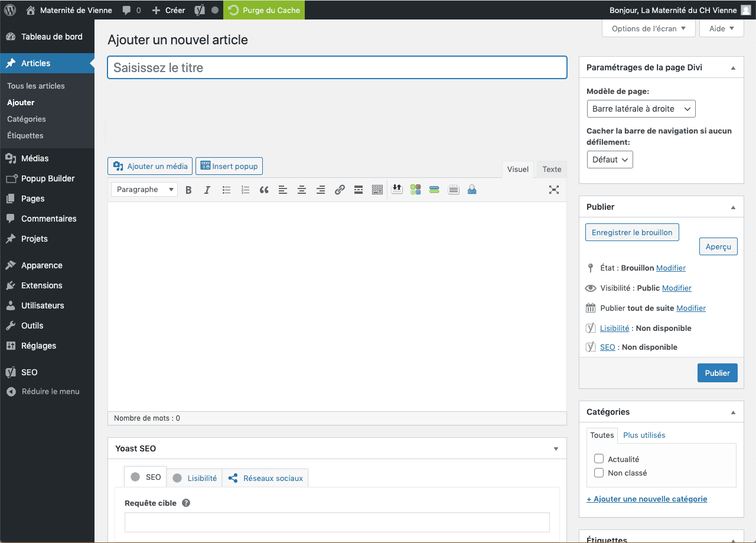Show the extra toolbar row icon
The image size is (756, 543).
[377, 190]
